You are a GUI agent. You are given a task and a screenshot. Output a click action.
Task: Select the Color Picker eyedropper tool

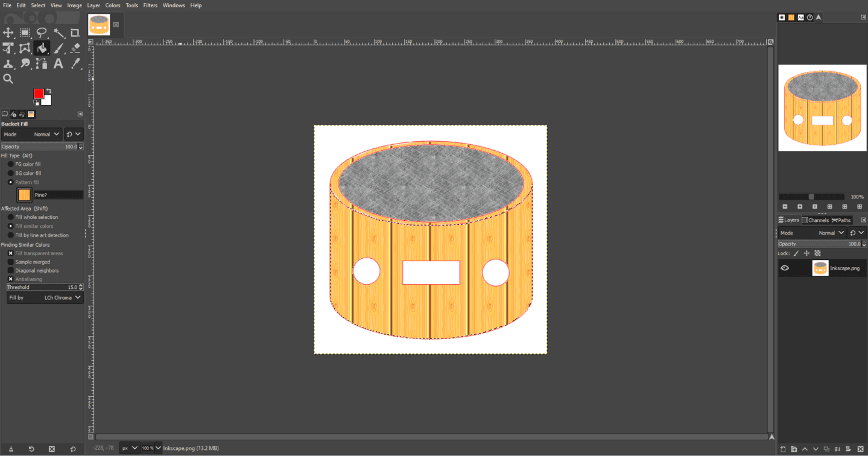[x=75, y=63]
